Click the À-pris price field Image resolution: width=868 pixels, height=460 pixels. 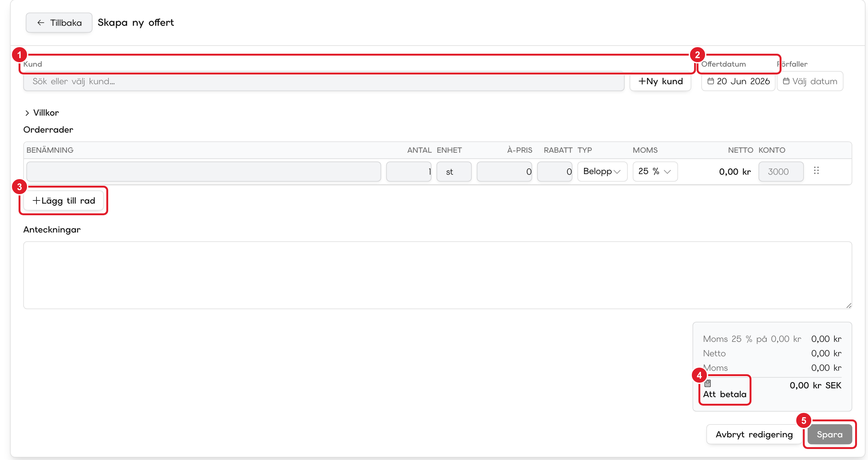coord(504,172)
